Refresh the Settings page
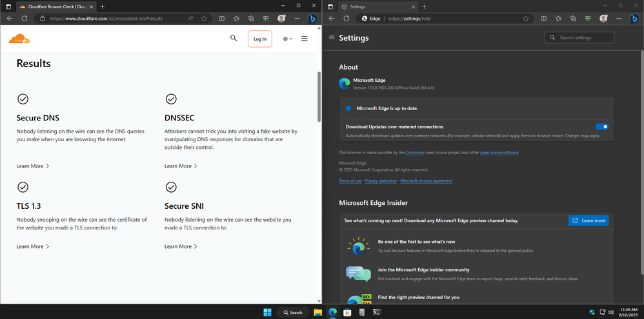 point(347,19)
